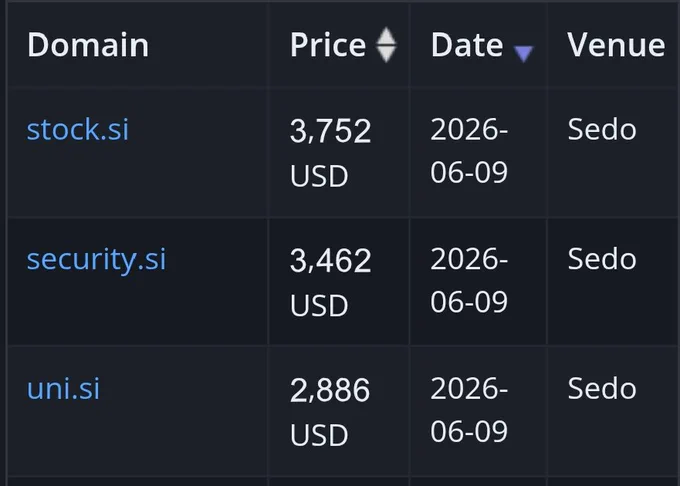Click the Date column header label
This screenshot has height=486, width=680.
[x=467, y=45]
